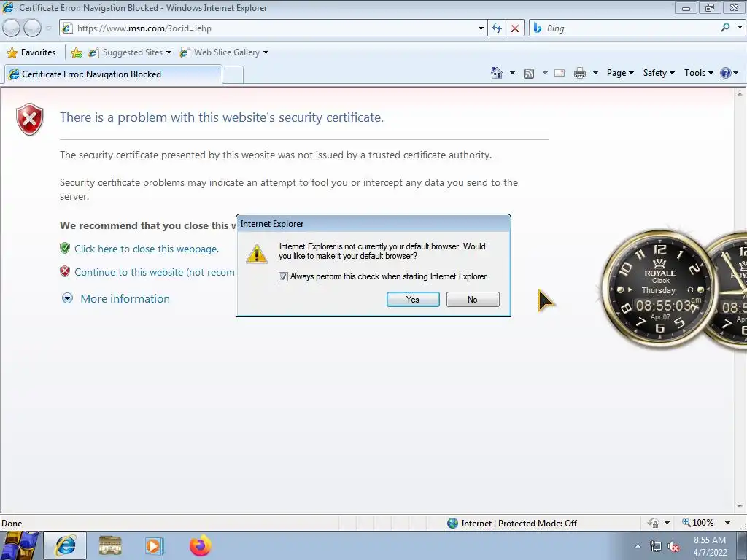This screenshot has width=747, height=560.
Task: Click the page icon in address bar
Action: tap(68, 28)
